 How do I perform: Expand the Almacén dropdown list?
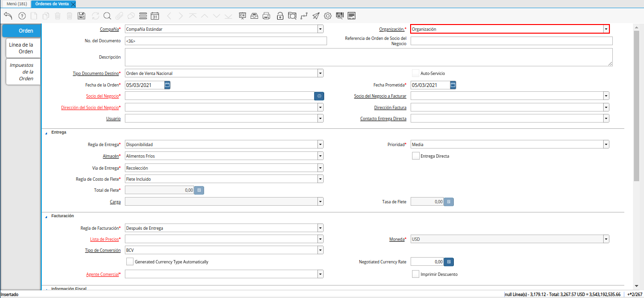click(x=320, y=156)
